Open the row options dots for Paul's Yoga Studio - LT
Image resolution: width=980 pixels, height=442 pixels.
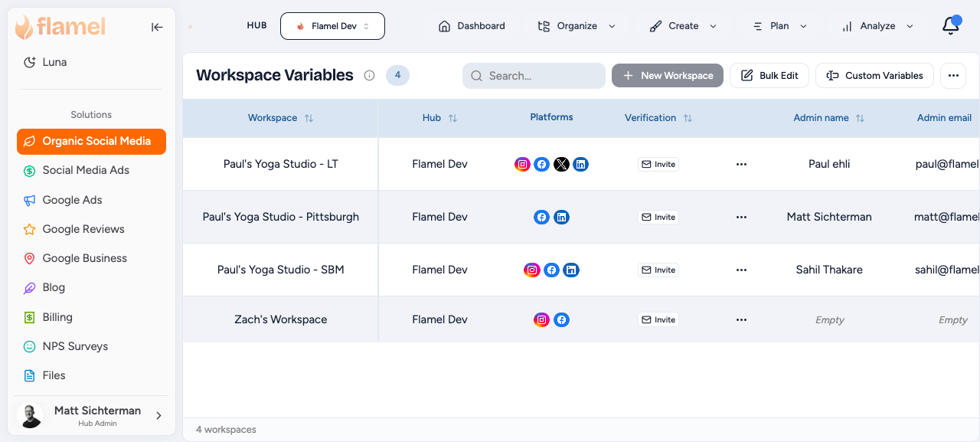741,164
